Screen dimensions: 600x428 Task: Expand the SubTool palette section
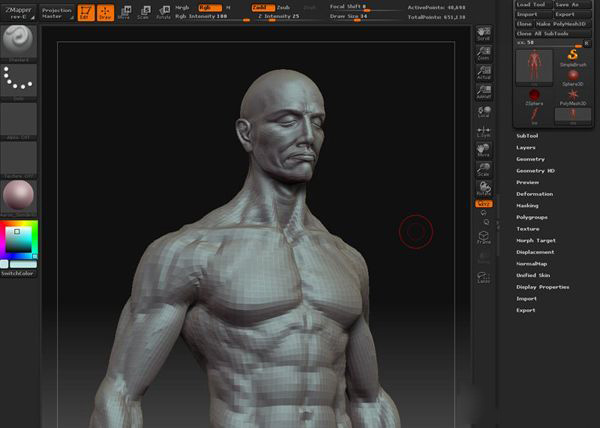527,135
